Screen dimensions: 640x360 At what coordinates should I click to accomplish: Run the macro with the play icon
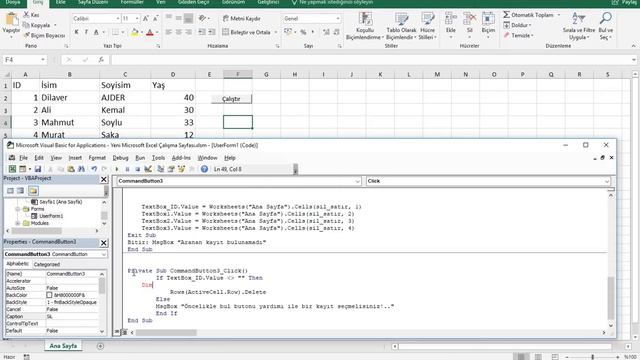tap(117, 169)
